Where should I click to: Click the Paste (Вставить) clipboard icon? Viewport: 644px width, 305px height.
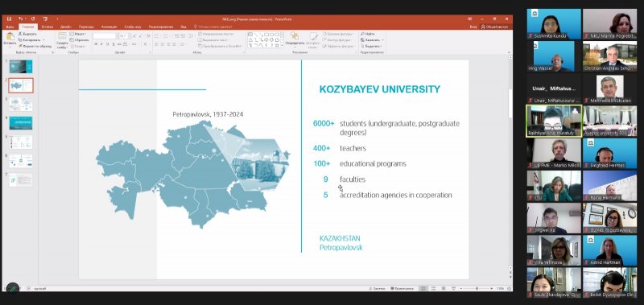click(10, 36)
